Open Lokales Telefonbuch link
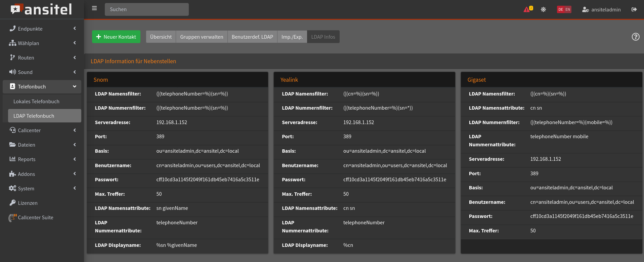This screenshot has height=262, width=644. pyautogui.click(x=36, y=101)
